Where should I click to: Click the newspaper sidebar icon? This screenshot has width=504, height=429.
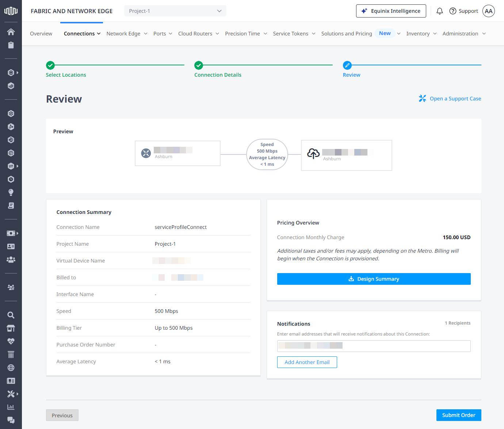pos(11,381)
